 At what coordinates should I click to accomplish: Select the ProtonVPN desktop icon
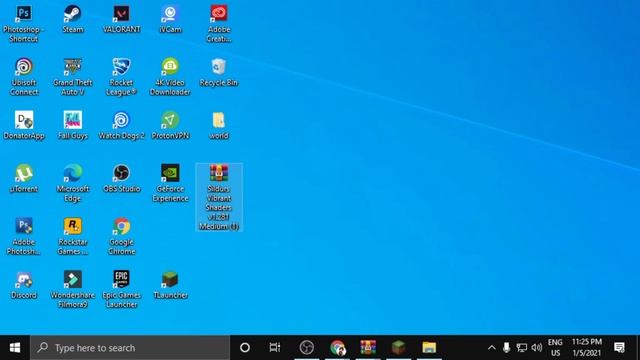[x=170, y=125]
